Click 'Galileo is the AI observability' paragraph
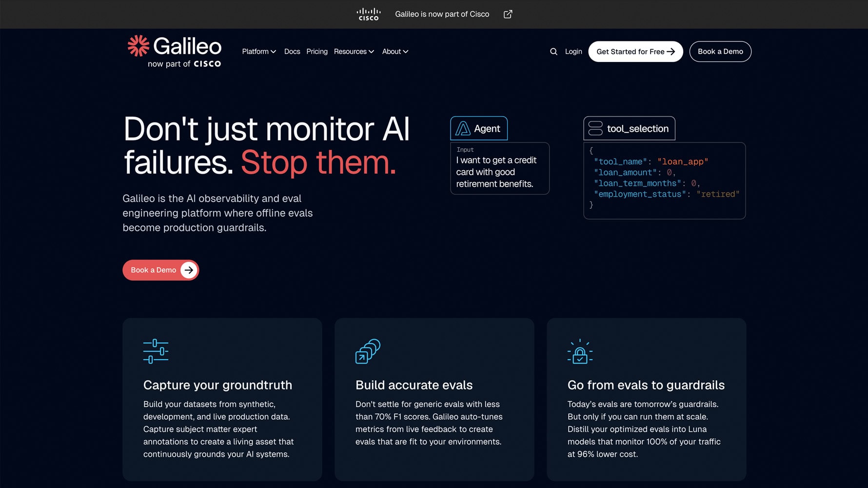868x488 pixels. (x=217, y=213)
